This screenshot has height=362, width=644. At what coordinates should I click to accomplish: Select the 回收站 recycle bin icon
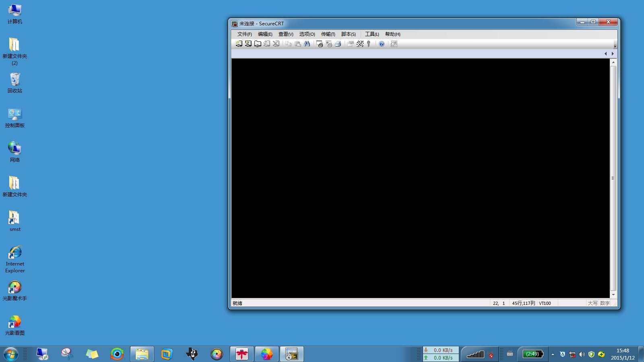pos(15,83)
